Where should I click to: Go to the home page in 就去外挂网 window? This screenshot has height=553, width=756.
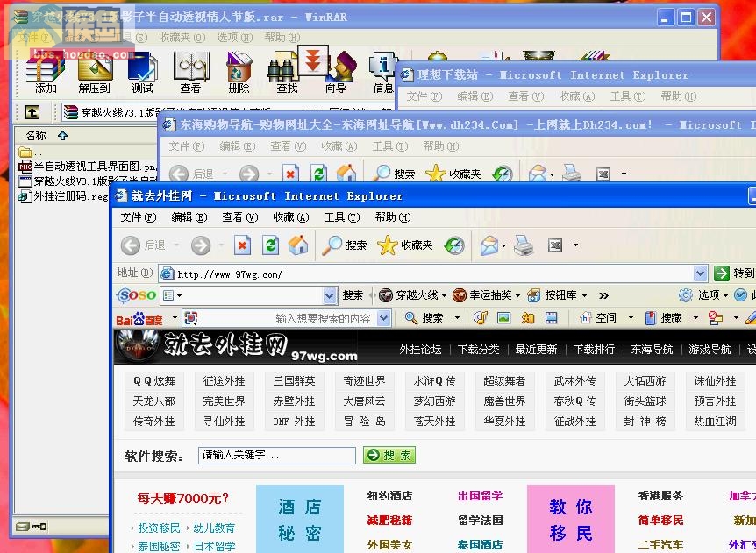pos(298,245)
